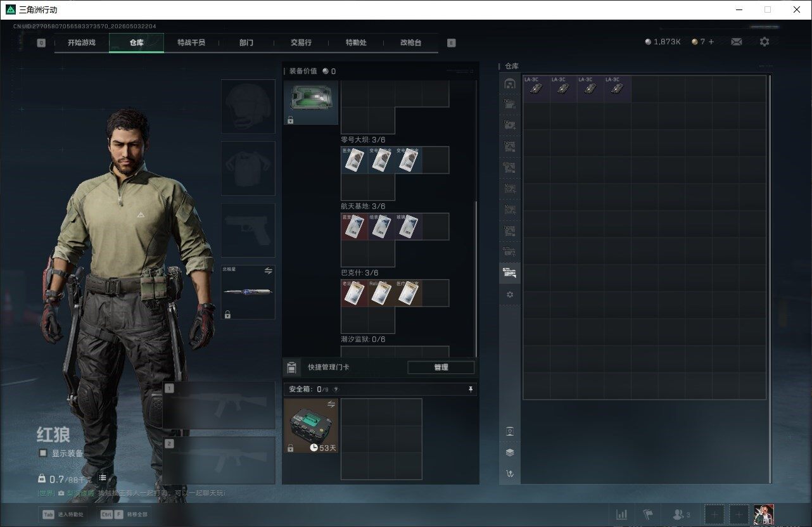
Task: Click the 管理 button for keycards
Action: click(x=441, y=367)
